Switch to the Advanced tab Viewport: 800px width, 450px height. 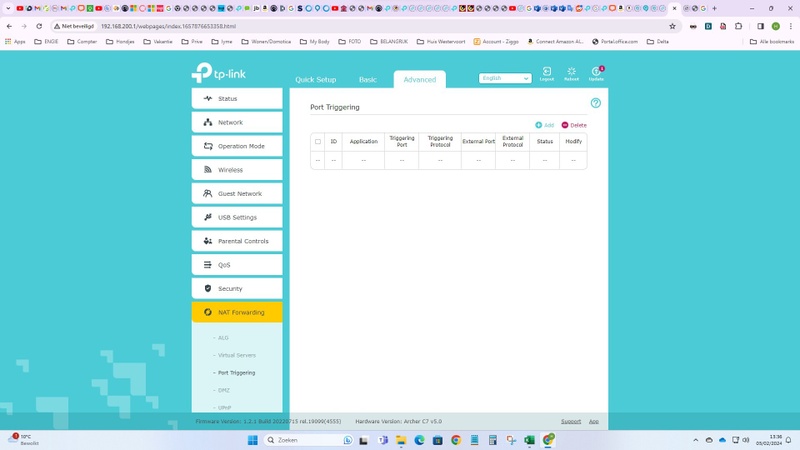tap(419, 80)
